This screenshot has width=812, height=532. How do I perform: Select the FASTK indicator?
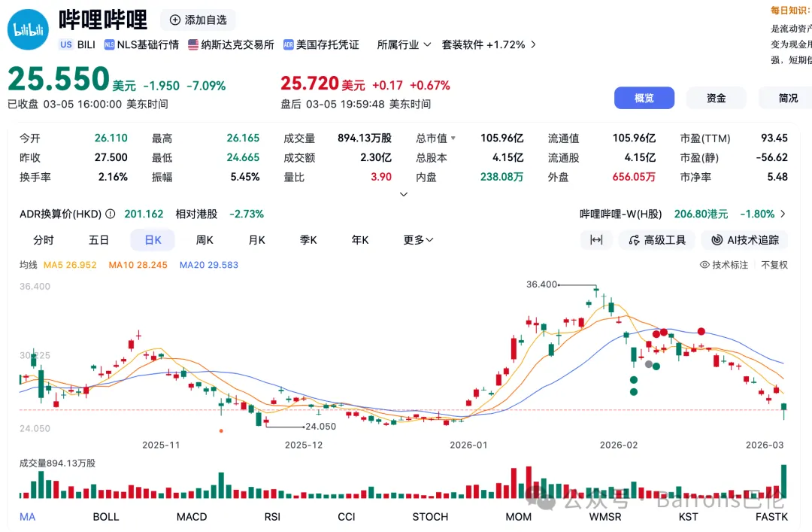pyautogui.click(x=771, y=516)
